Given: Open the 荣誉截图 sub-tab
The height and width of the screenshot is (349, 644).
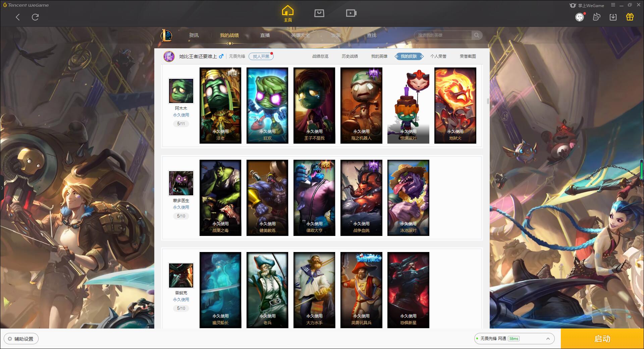Looking at the screenshot, I should pyautogui.click(x=468, y=56).
